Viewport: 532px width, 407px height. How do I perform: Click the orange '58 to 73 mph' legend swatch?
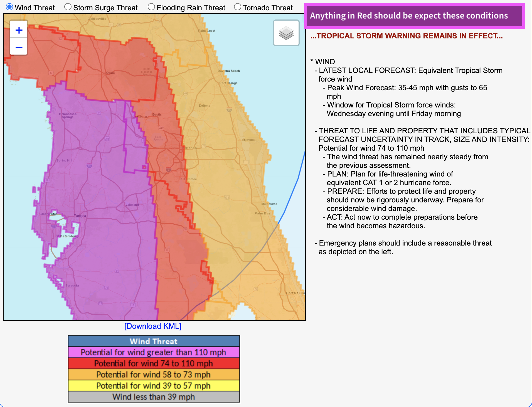(154, 375)
